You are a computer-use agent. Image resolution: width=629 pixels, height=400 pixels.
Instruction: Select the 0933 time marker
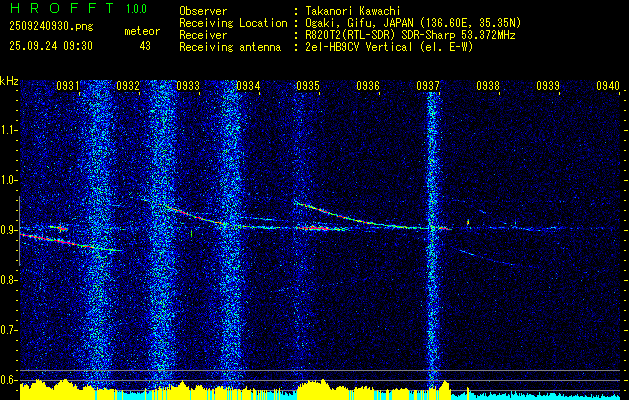coord(188,87)
